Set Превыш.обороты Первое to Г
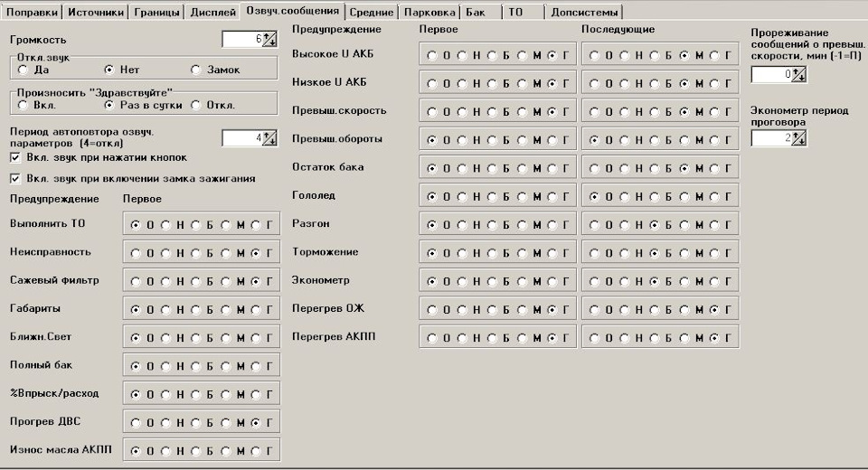This screenshot has height=470, width=868. (x=559, y=140)
